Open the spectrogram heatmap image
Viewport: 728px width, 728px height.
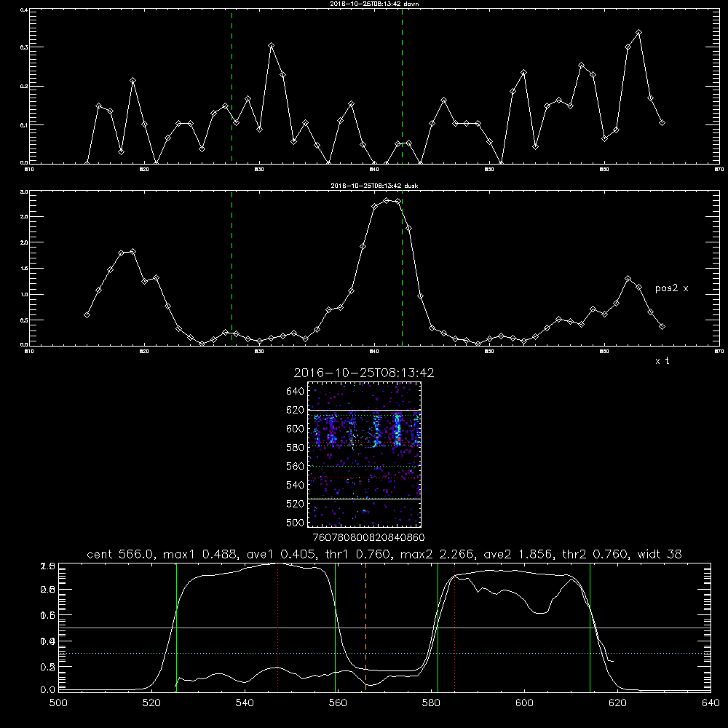point(364,454)
